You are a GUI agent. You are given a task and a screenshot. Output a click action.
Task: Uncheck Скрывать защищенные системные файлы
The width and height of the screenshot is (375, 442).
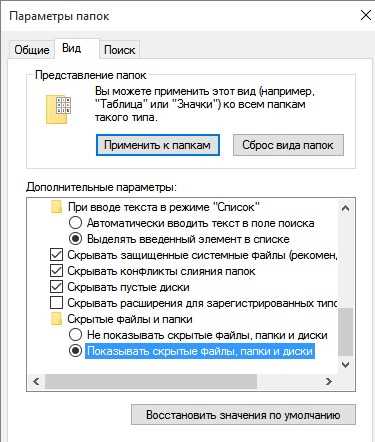pos(56,255)
